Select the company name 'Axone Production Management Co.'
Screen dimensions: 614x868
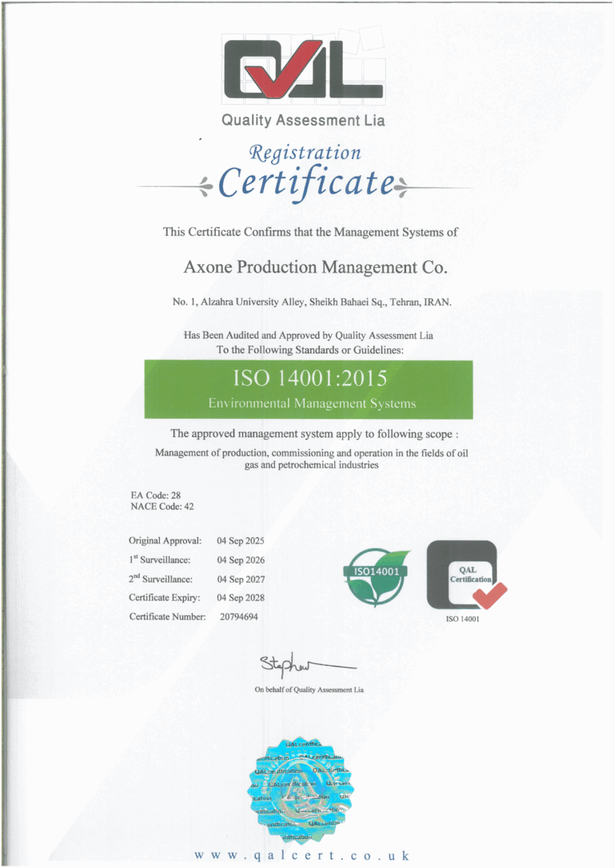pos(315,268)
